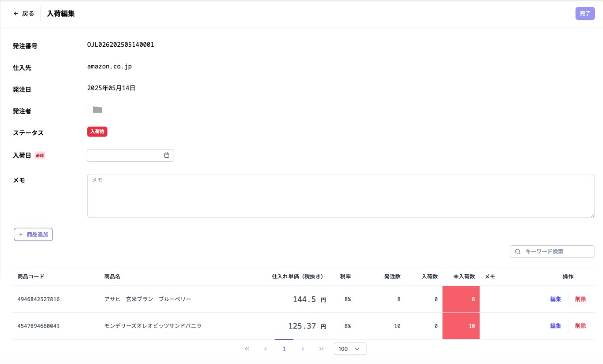Click the red 入荷待 status badge

point(97,132)
